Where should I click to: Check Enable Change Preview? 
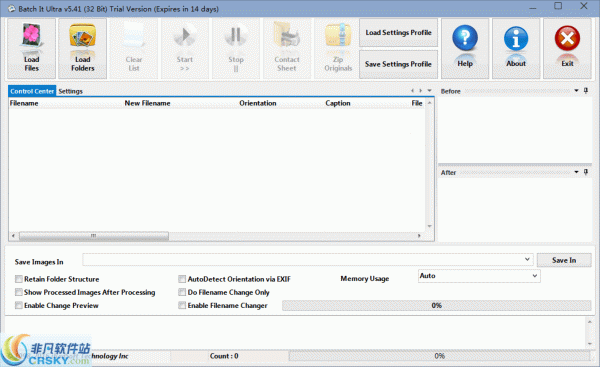pos(18,305)
